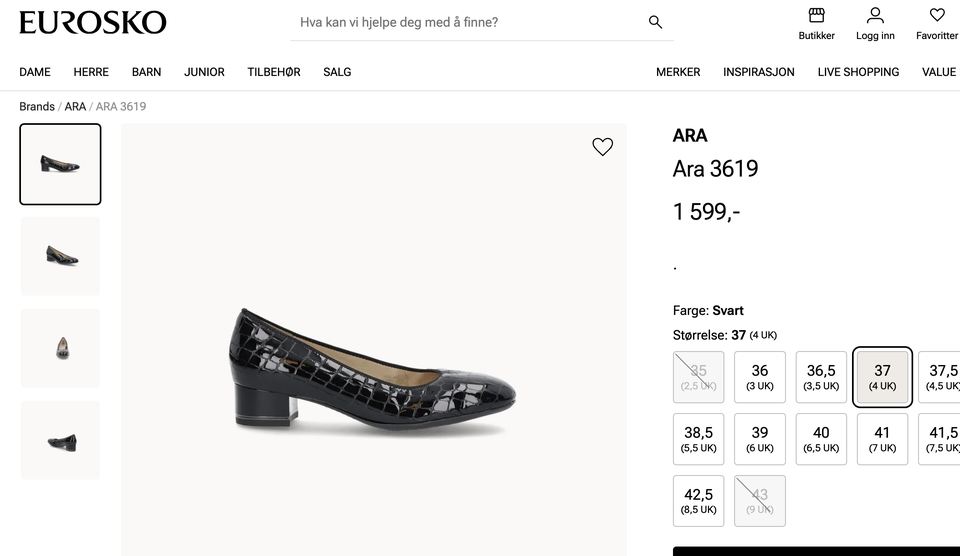Open LIVE SHOPPING page

(x=858, y=72)
